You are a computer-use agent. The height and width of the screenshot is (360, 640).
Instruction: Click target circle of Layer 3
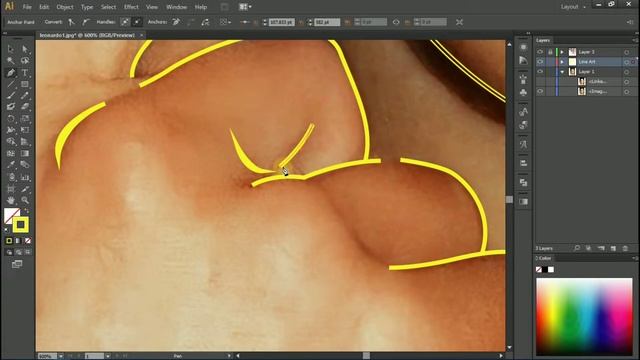coord(627,52)
